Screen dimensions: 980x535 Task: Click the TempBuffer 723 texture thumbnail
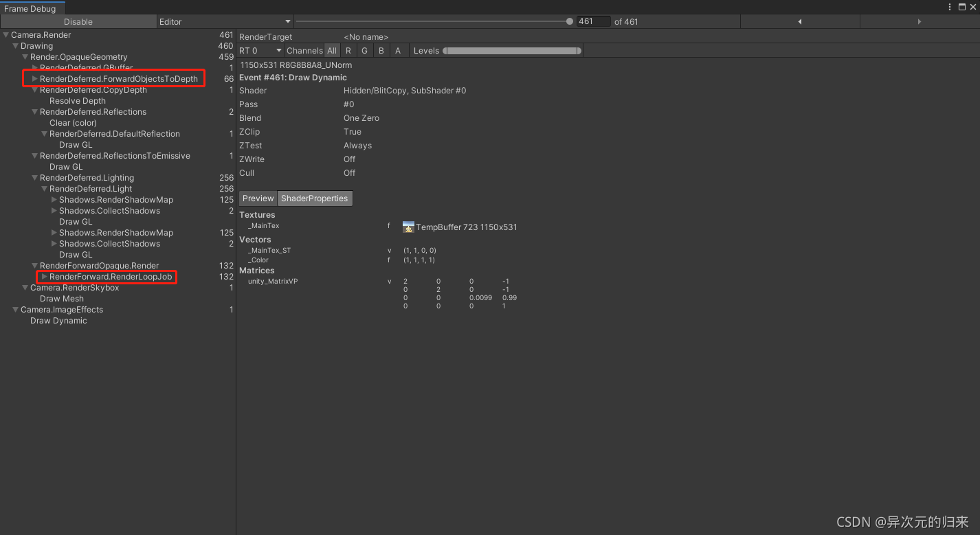(408, 226)
